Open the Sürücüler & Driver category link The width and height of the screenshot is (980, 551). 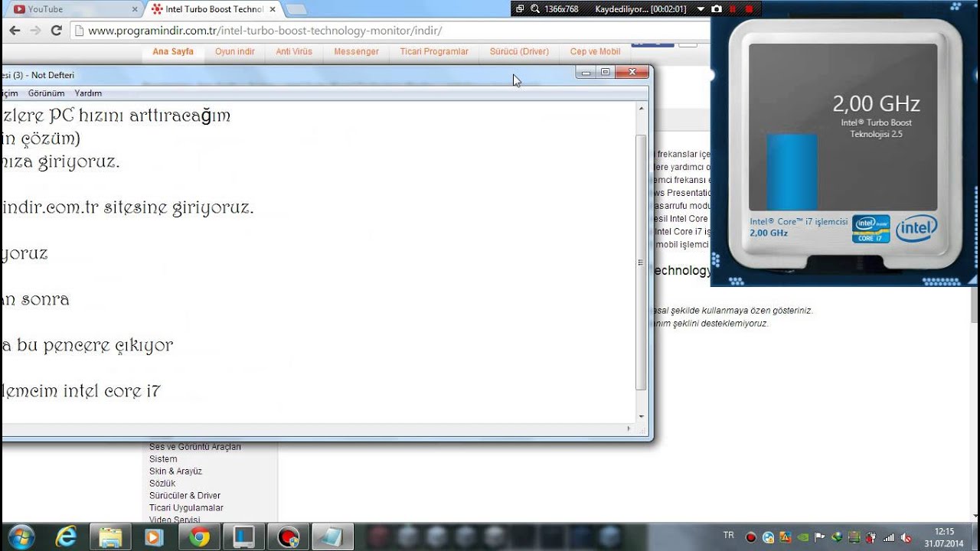click(x=185, y=496)
